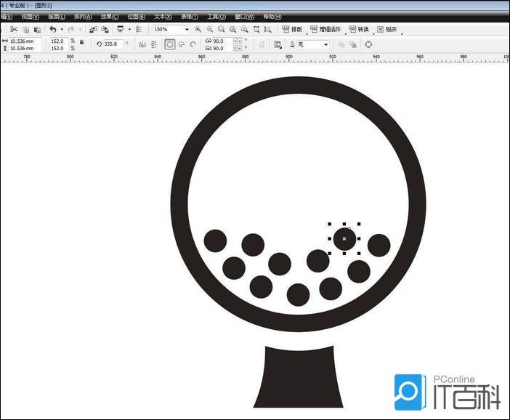Click the Paste clipboard icon
This screenshot has height=420, width=510.
pos(37,30)
